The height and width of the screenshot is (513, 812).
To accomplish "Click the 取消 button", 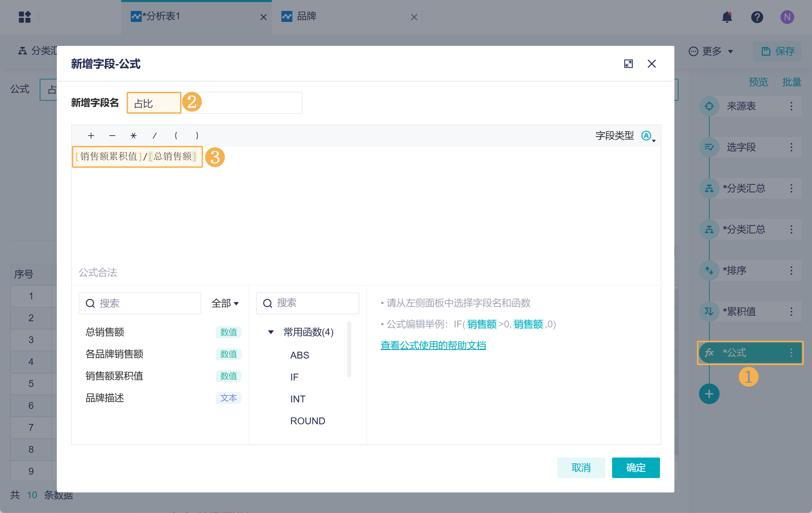I will (581, 467).
